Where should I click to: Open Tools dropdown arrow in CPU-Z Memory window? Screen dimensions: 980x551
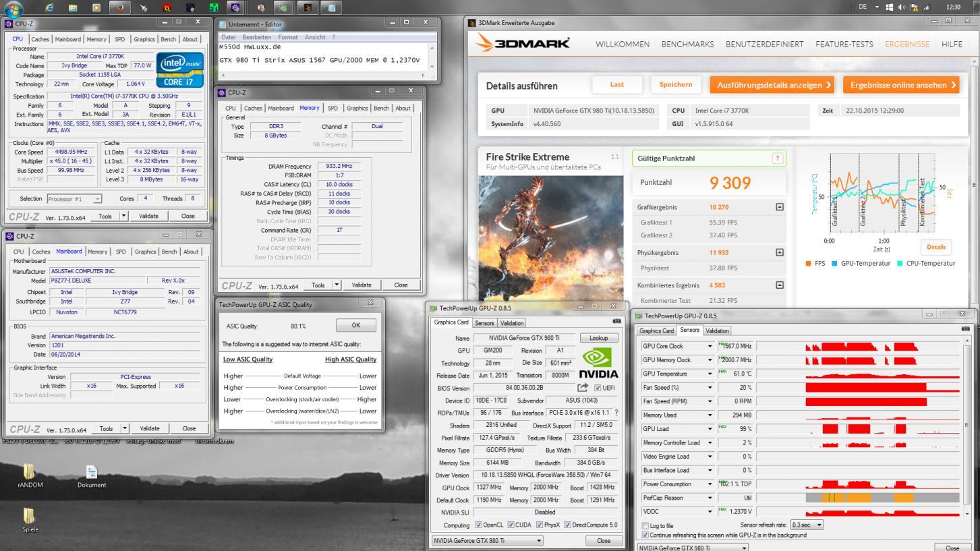337,285
